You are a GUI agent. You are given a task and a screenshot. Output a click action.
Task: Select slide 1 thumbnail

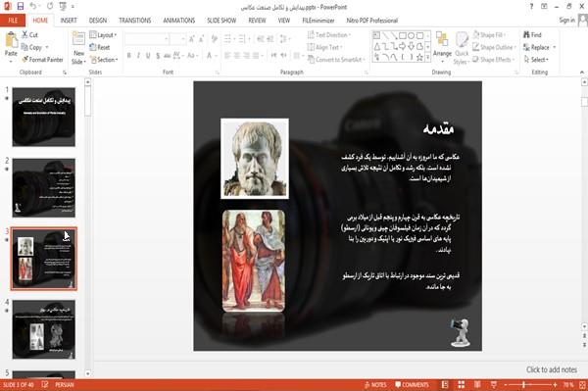[43, 117]
